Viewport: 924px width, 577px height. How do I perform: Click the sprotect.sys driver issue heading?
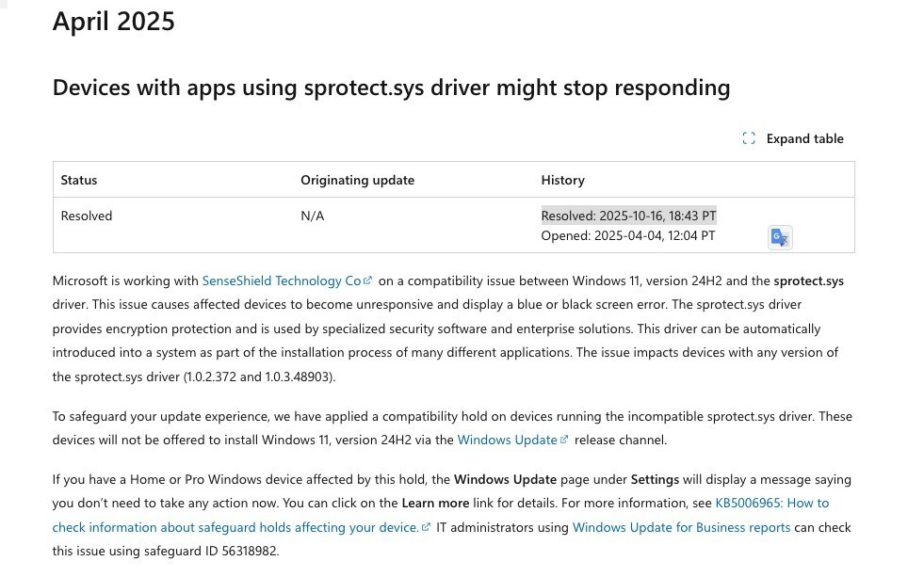click(x=391, y=88)
